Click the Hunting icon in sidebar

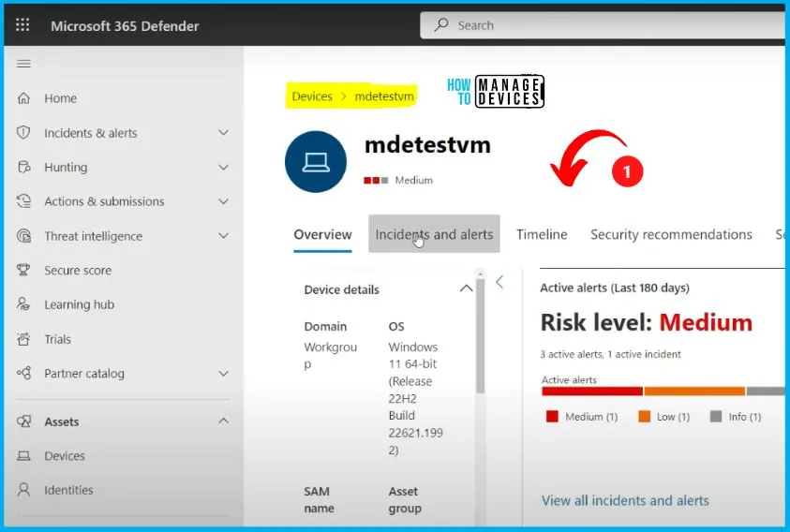point(23,167)
